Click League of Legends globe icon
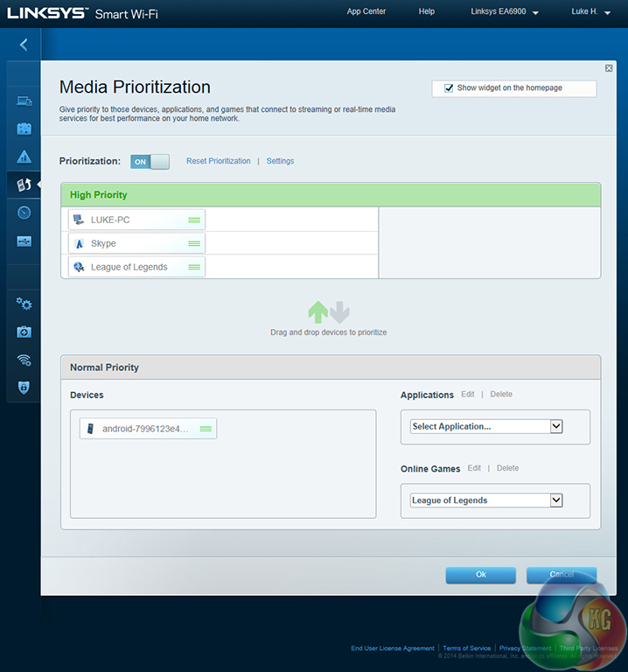 79,267
